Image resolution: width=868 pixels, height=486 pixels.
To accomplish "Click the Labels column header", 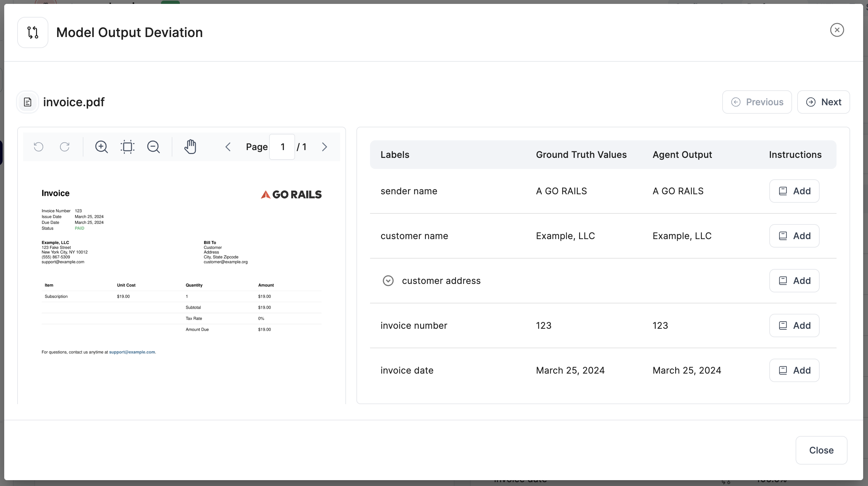I will click(395, 155).
